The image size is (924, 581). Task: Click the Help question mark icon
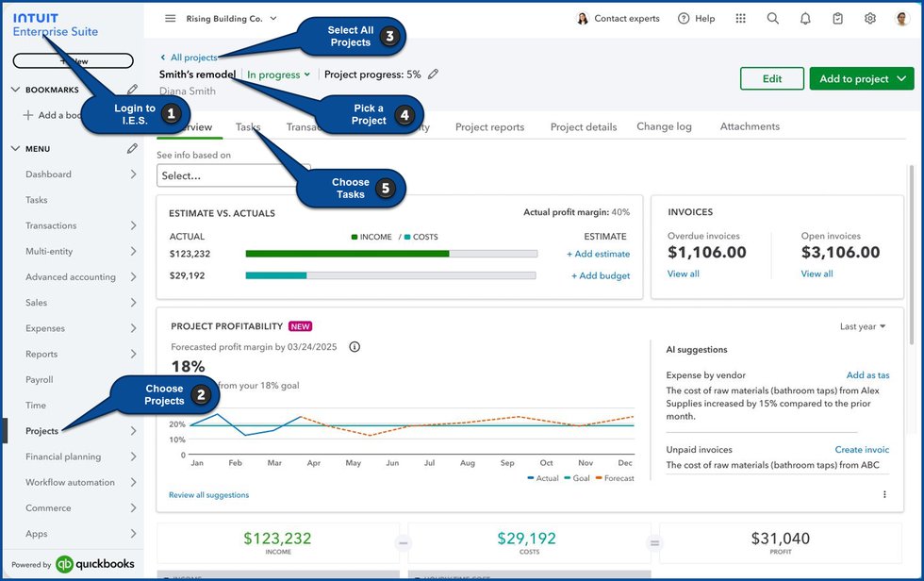point(684,18)
